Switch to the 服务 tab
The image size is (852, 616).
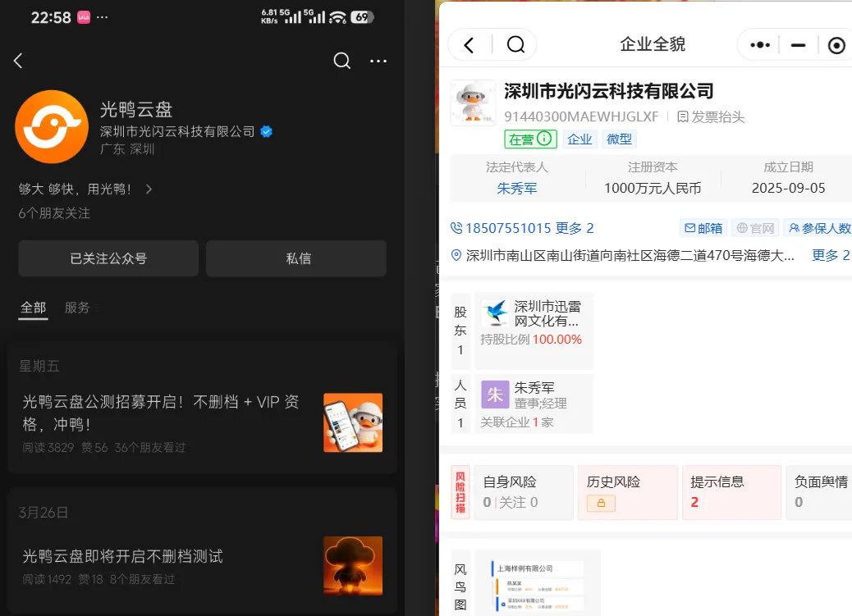click(x=77, y=308)
